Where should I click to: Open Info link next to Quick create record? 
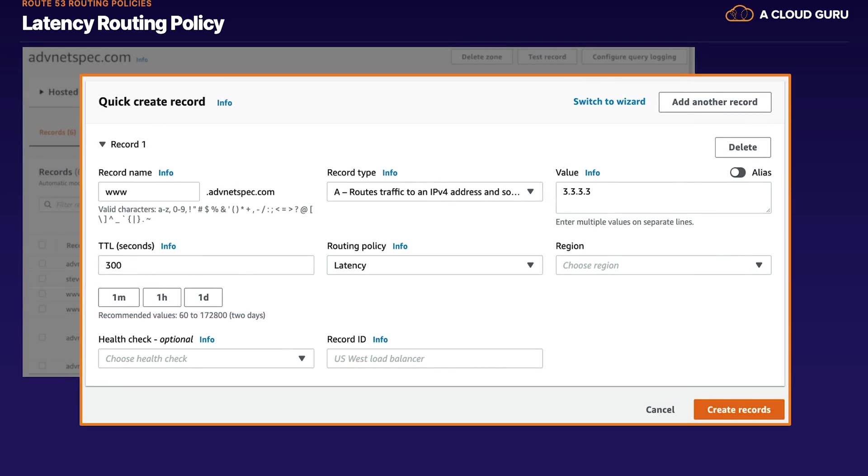[224, 103]
